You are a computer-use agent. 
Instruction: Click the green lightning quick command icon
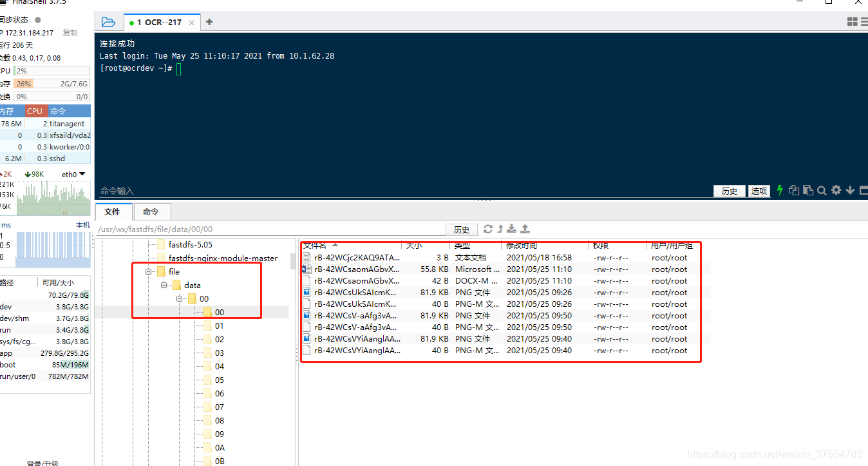(780, 190)
